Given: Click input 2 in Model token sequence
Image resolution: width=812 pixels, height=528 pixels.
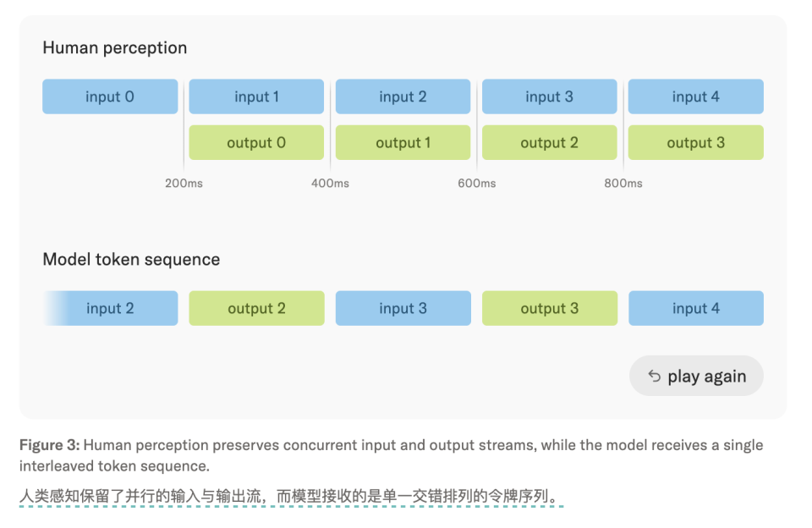Looking at the screenshot, I should click(x=110, y=308).
